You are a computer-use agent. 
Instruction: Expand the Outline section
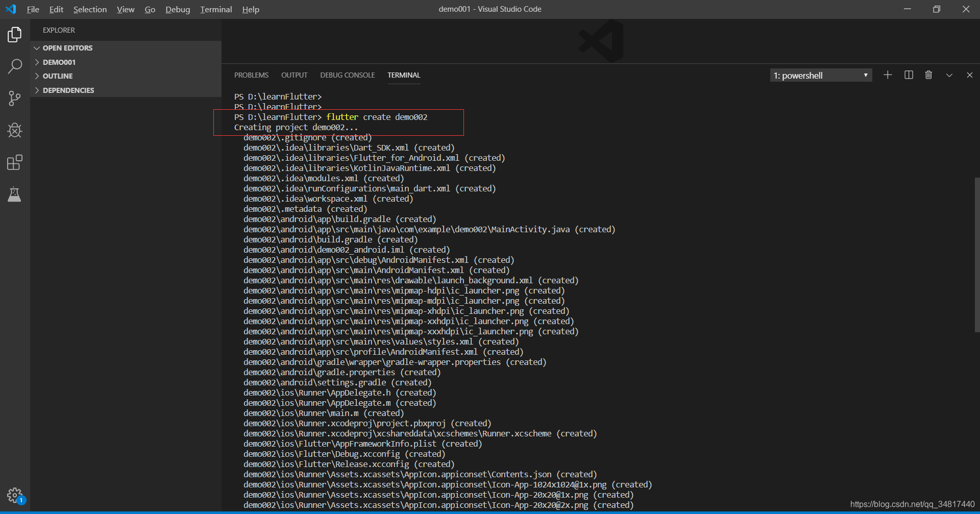[126, 76]
